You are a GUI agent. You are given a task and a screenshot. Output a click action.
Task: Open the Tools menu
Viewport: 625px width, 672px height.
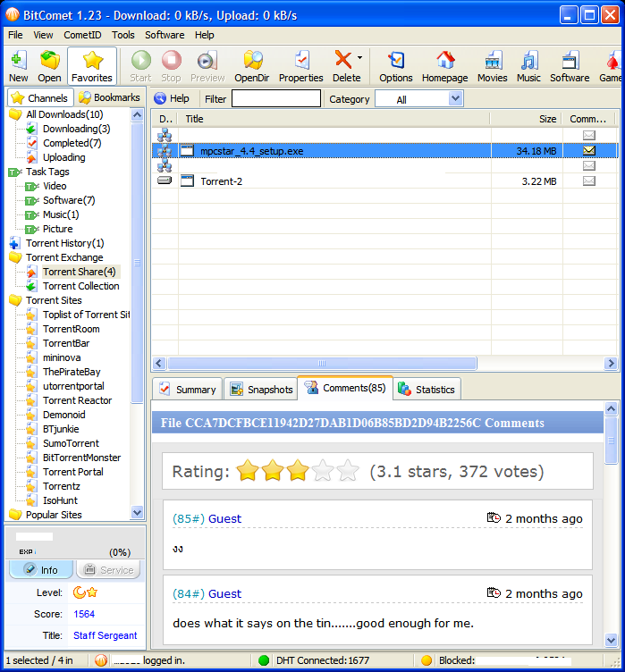click(x=123, y=35)
